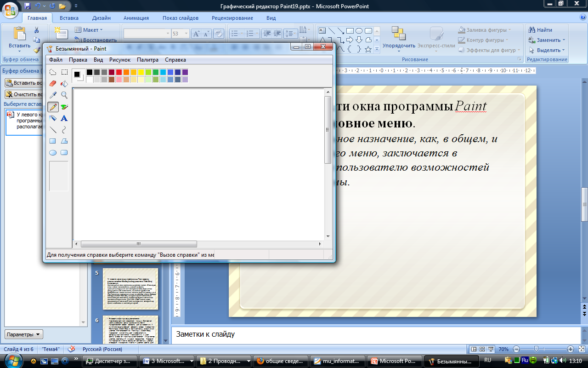
Task: Pick the purple swatch in Paint palette
Action: coord(185,72)
